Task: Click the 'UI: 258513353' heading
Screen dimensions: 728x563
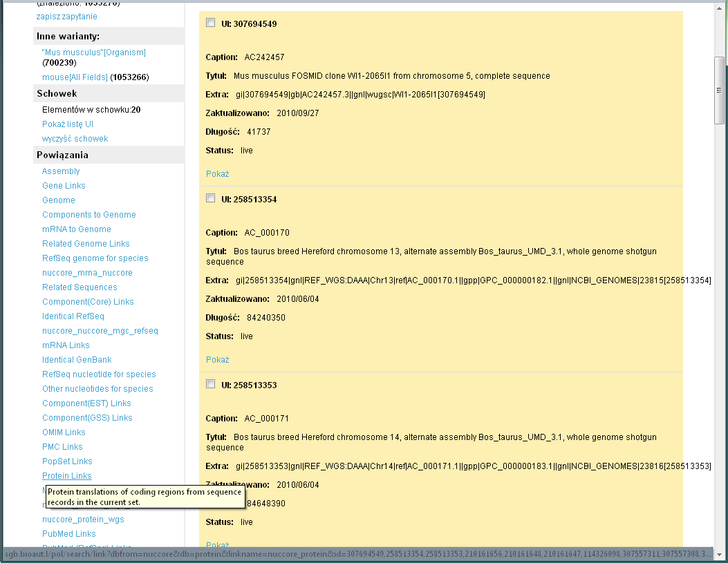Action: point(249,385)
